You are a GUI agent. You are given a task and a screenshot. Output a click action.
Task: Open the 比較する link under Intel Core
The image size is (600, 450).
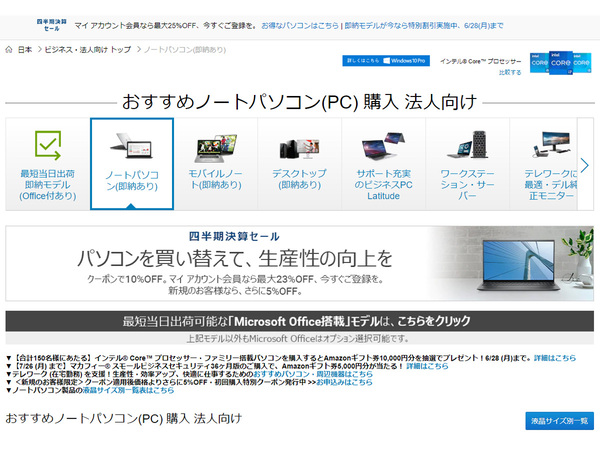[510, 72]
